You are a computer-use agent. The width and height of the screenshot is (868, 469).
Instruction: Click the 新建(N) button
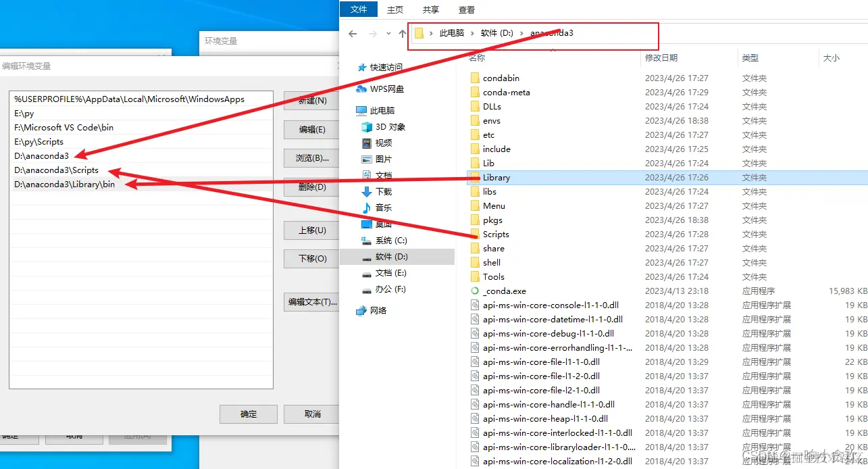311,101
